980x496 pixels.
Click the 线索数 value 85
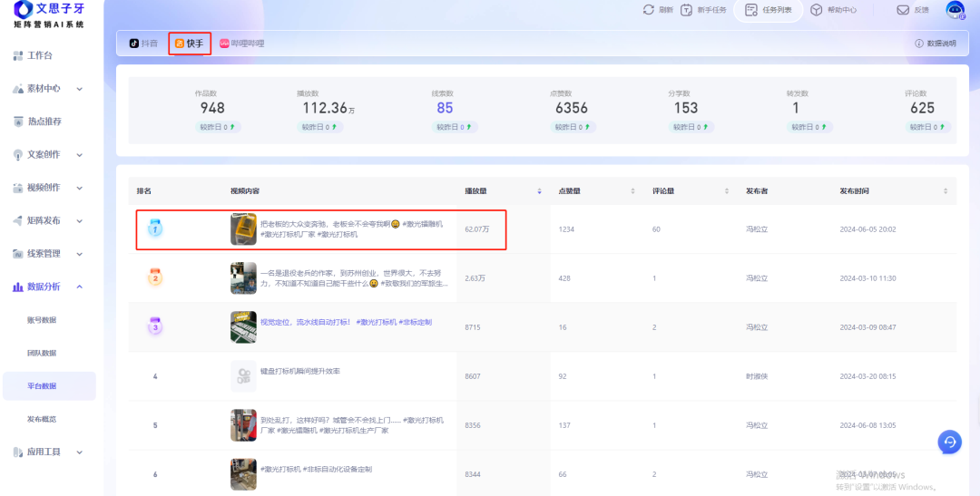445,108
